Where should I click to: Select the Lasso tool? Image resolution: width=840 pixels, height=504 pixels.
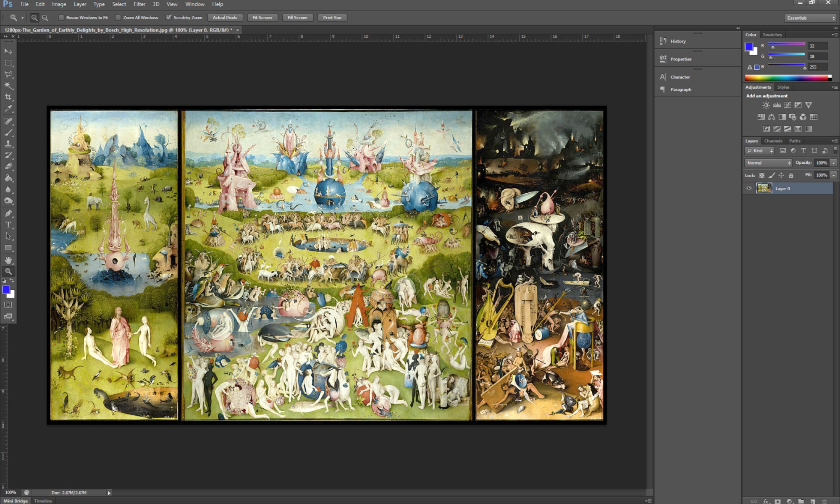(x=8, y=74)
